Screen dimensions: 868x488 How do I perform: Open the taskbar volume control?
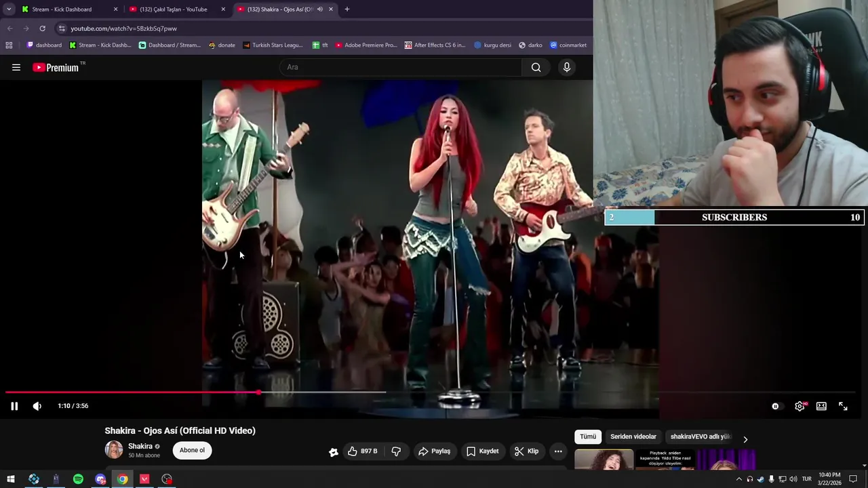coord(793,479)
